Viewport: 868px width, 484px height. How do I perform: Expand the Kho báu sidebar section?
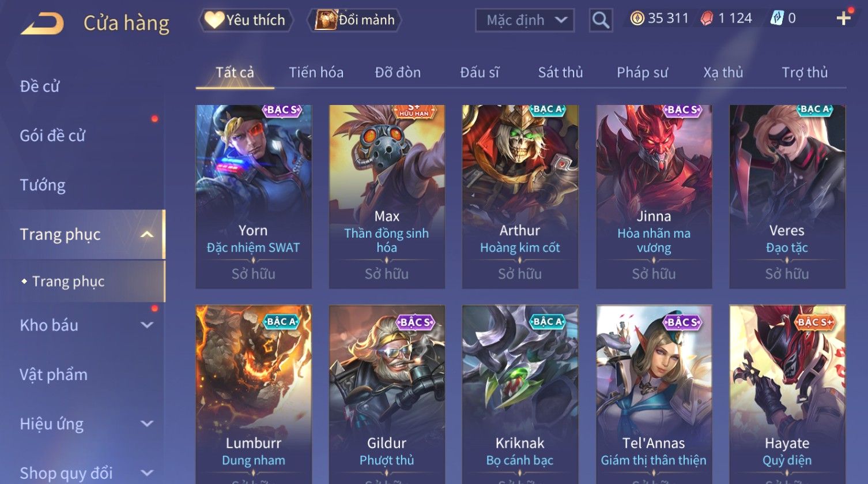coord(148,325)
